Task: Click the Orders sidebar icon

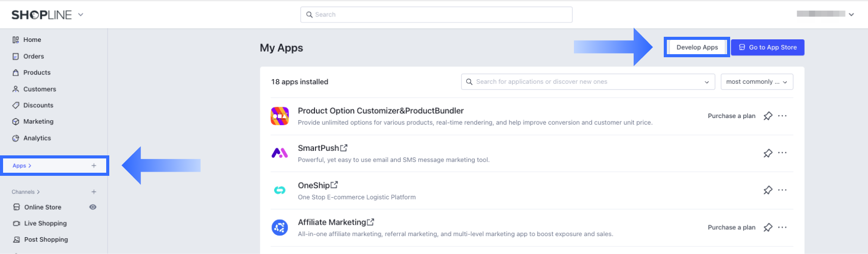Action: (16, 56)
